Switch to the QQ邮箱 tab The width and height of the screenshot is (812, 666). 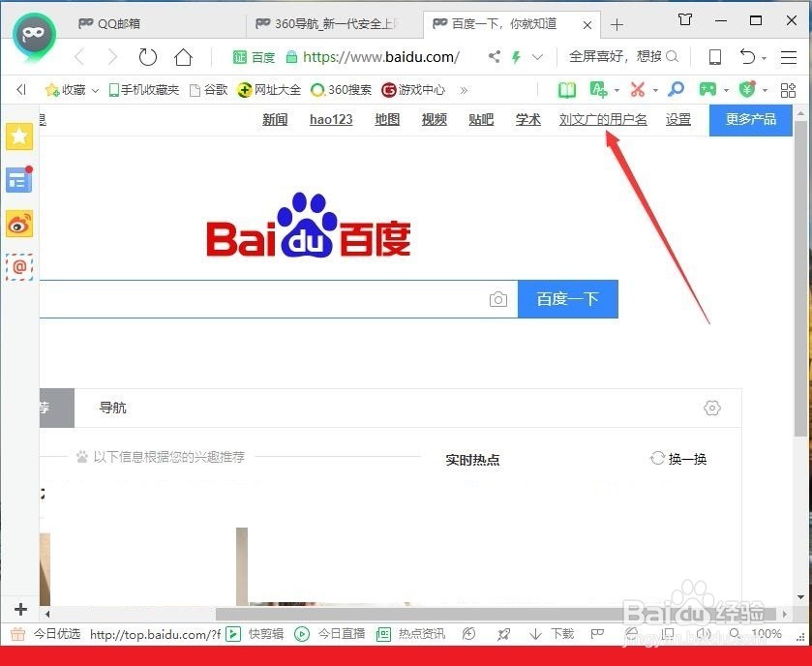(156, 24)
